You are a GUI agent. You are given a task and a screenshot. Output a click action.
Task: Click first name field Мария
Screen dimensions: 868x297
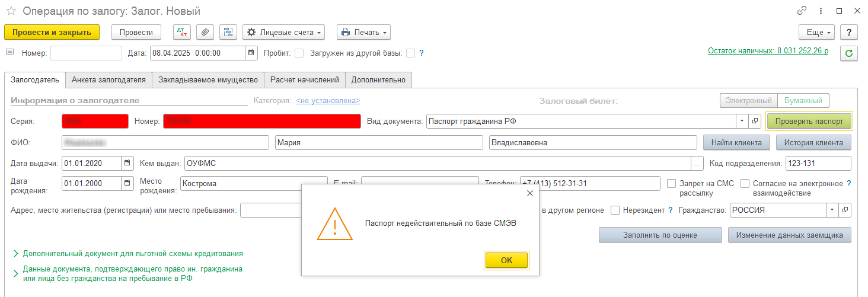[x=379, y=142]
